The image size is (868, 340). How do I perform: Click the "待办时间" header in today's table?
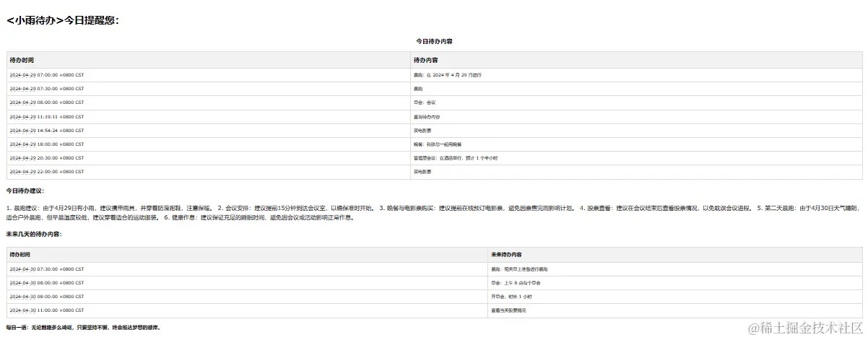pos(208,61)
